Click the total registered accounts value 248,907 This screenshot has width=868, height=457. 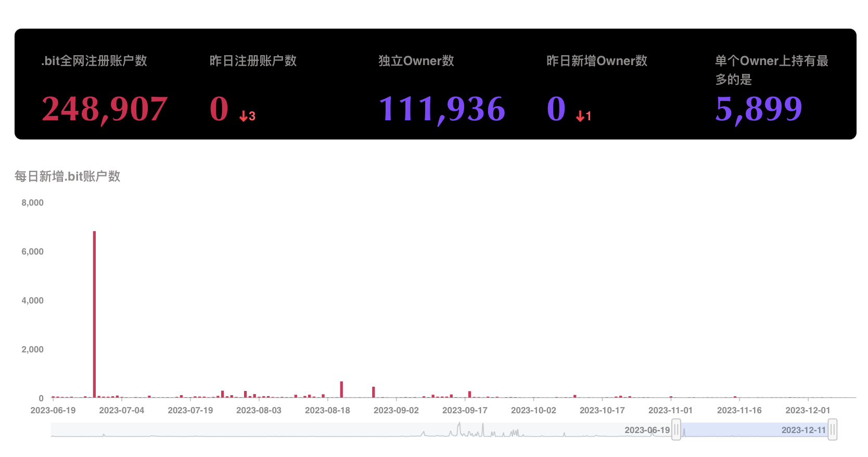pyautogui.click(x=105, y=109)
